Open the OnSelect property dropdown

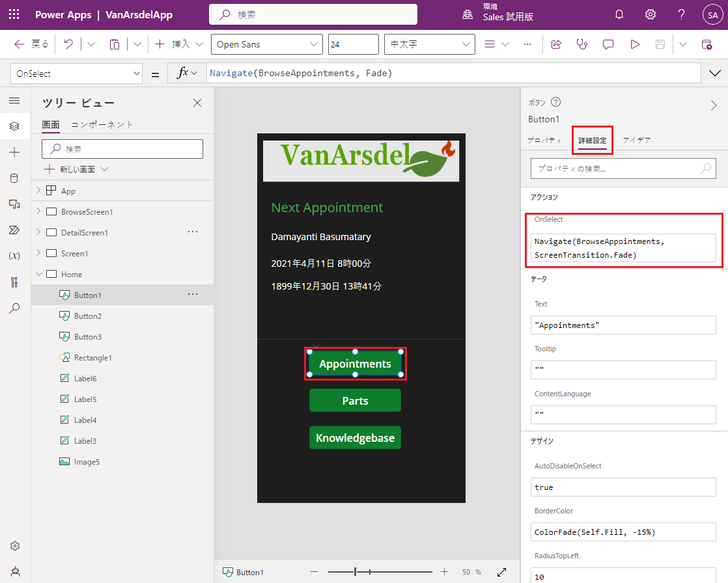click(77, 74)
